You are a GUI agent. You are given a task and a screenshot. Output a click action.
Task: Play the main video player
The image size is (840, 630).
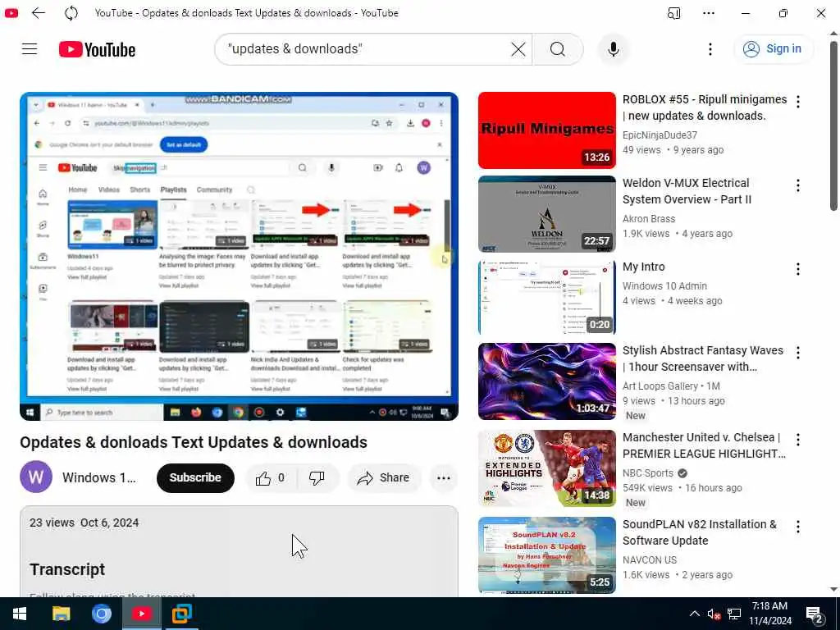[239, 256]
